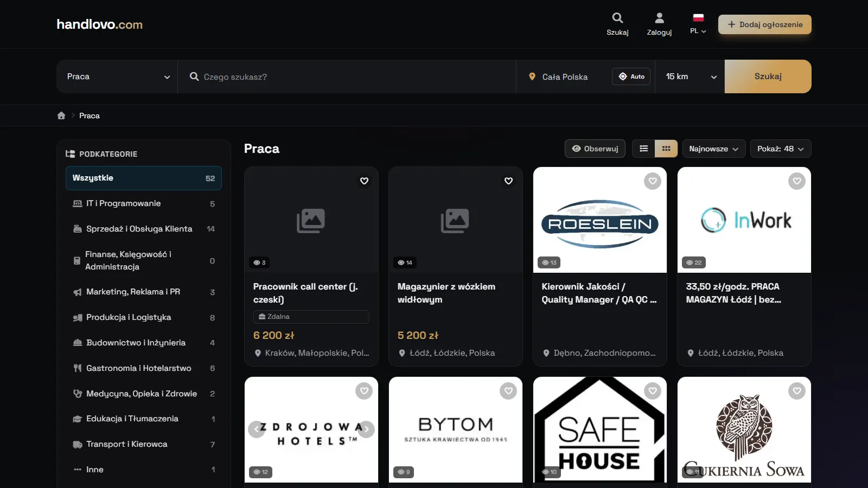868x488 pixels.
Task: Click the gold Szukaj search button
Action: coord(768,76)
